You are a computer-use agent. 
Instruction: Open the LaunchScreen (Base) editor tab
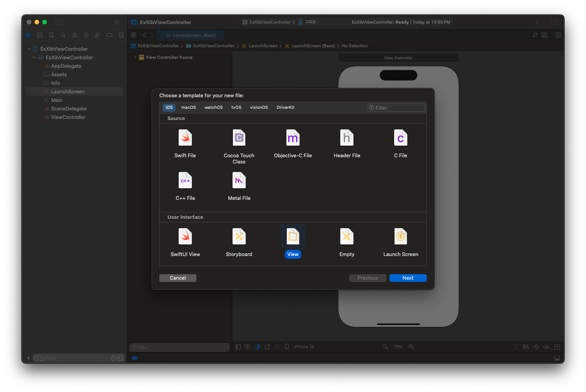[x=191, y=35]
